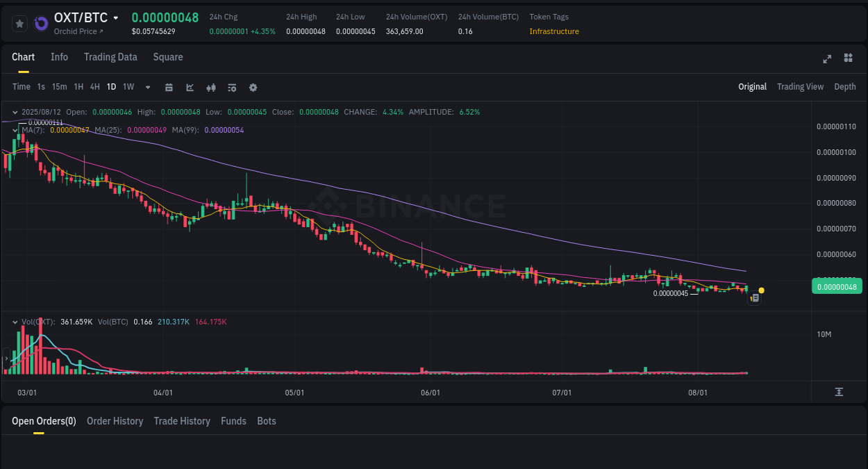Select the 1W timeframe
The width and height of the screenshot is (868, 469).
(x=128, y=87)
